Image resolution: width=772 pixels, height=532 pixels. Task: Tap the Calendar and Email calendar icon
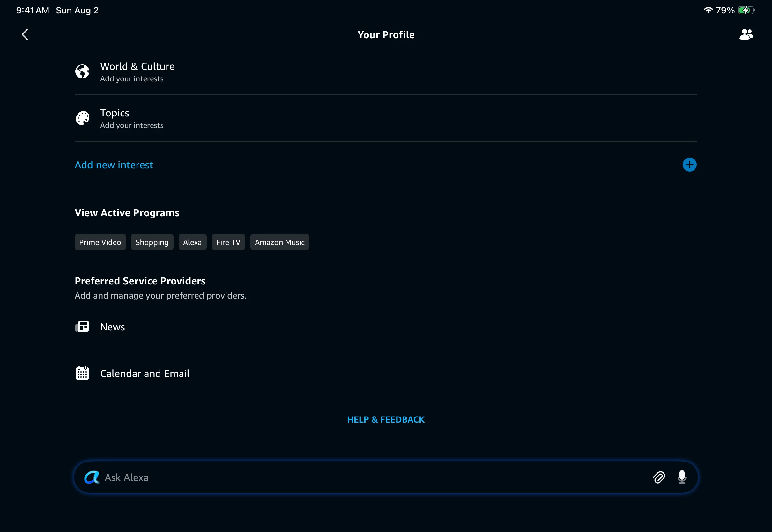(82, 373)
